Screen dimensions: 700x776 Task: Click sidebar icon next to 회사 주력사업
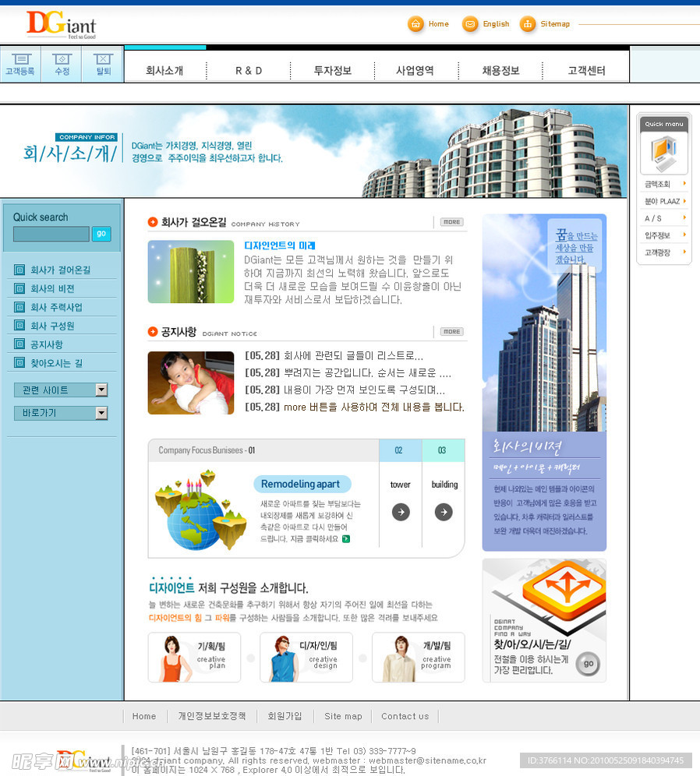coord(19,307)
